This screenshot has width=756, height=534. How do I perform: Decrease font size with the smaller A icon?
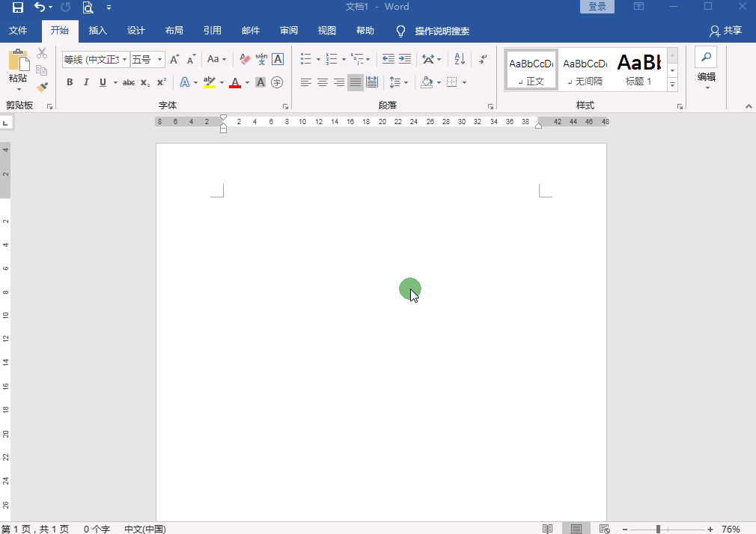coord(192,59)
